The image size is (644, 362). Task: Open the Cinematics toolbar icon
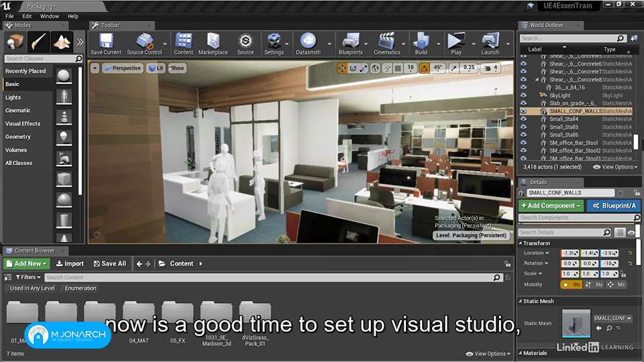click(x=386, y=44)
